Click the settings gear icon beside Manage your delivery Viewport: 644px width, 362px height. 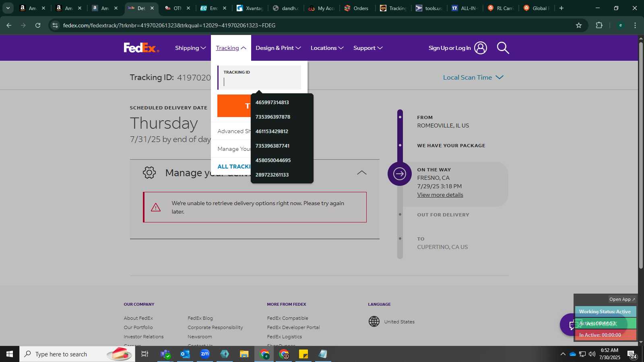tap(149, 173)
